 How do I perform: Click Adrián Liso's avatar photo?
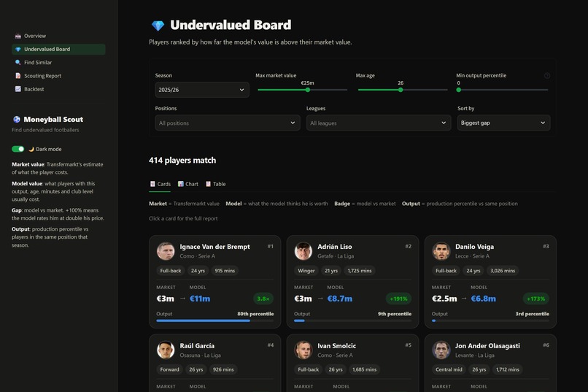(x=303, y=251)
